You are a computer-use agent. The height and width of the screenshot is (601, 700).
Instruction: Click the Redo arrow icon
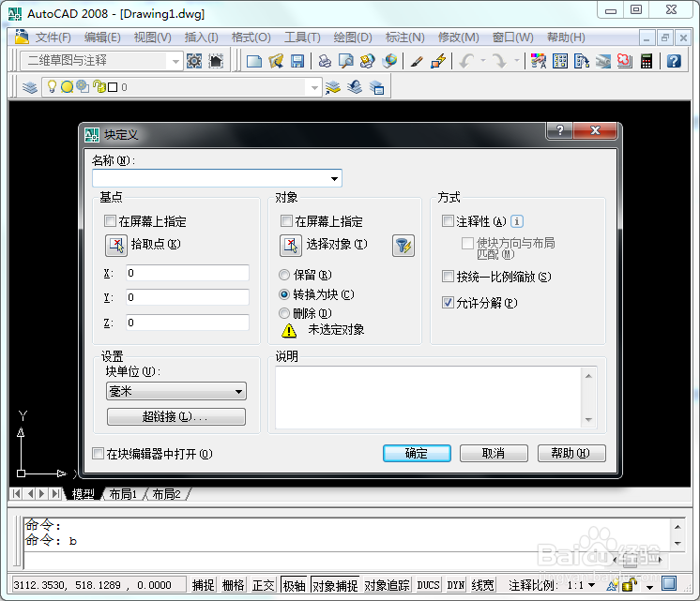(499, 61)
